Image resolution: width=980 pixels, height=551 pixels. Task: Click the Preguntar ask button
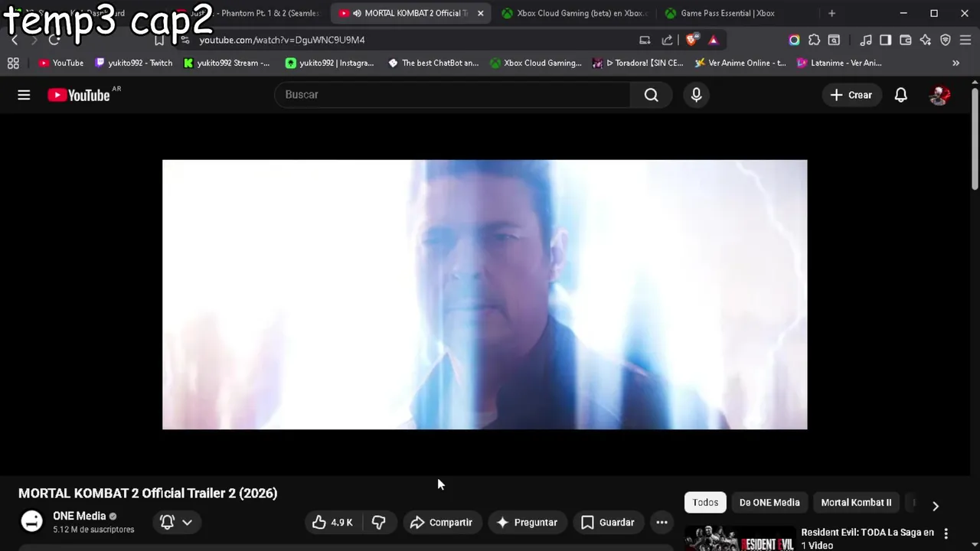pyautogui.click(x=528, y=523)
